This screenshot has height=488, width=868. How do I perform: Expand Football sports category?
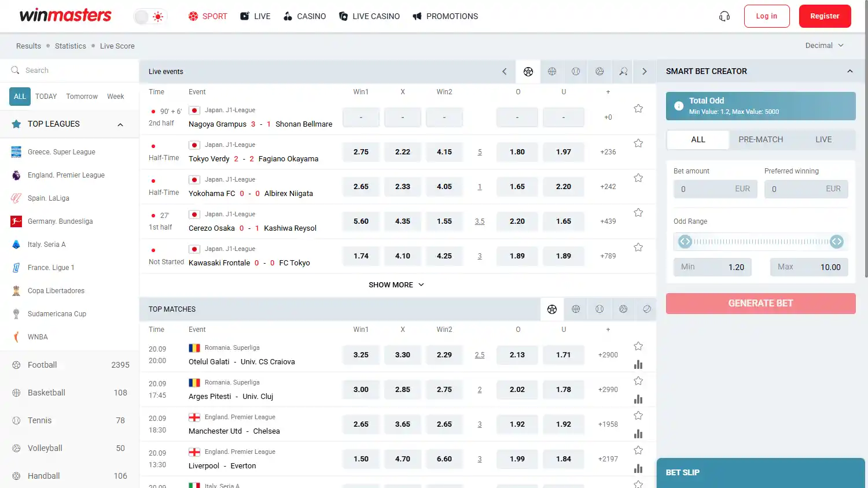pos(69,365)
